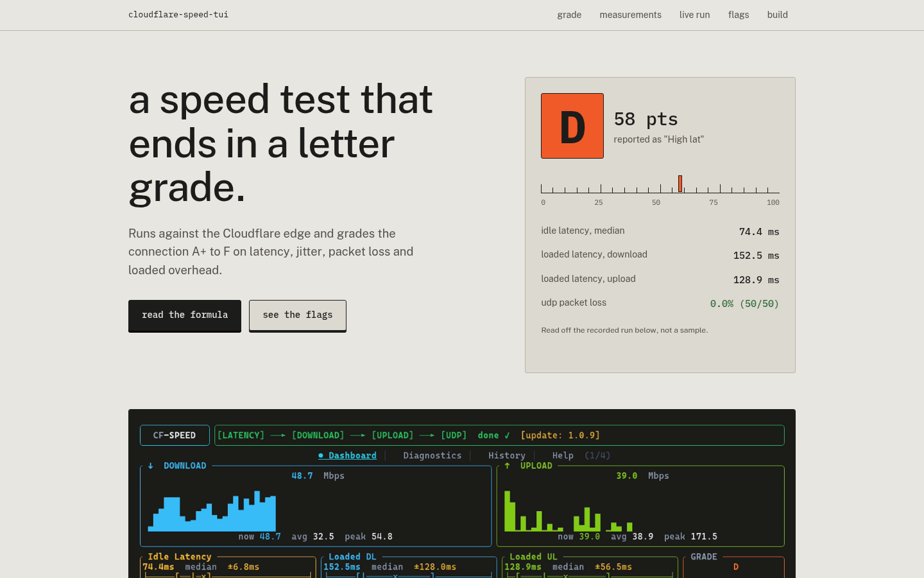Go to the grade nav item
The image size is (924, 578).
coord(569,15)
